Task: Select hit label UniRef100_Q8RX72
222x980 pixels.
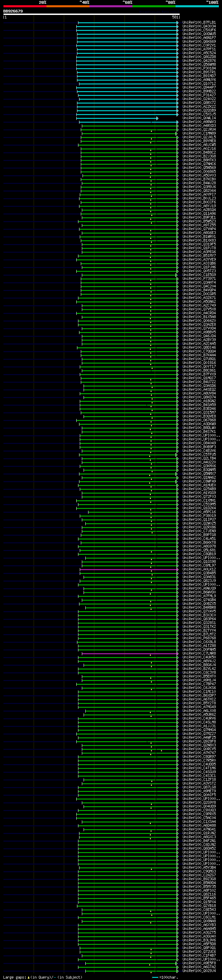Action: pos(199,103)
